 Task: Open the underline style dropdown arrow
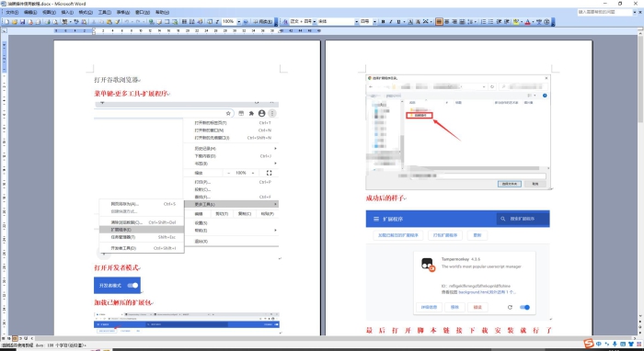pos(404,21)
